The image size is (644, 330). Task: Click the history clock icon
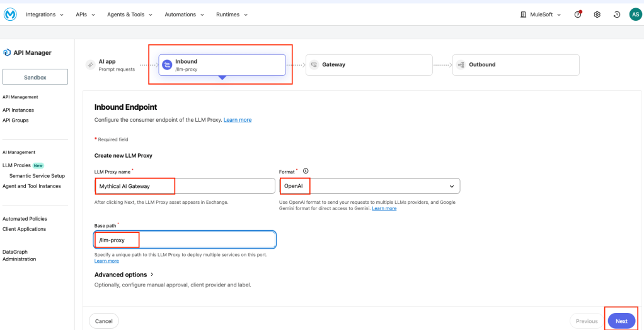pyautogui.click(x=616, y=15)
